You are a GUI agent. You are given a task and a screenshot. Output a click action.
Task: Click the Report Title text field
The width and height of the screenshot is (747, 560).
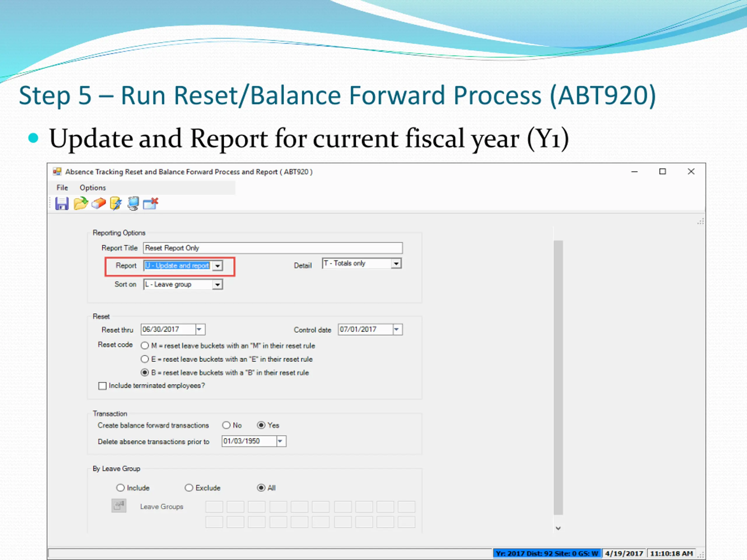tap(273, 248)
